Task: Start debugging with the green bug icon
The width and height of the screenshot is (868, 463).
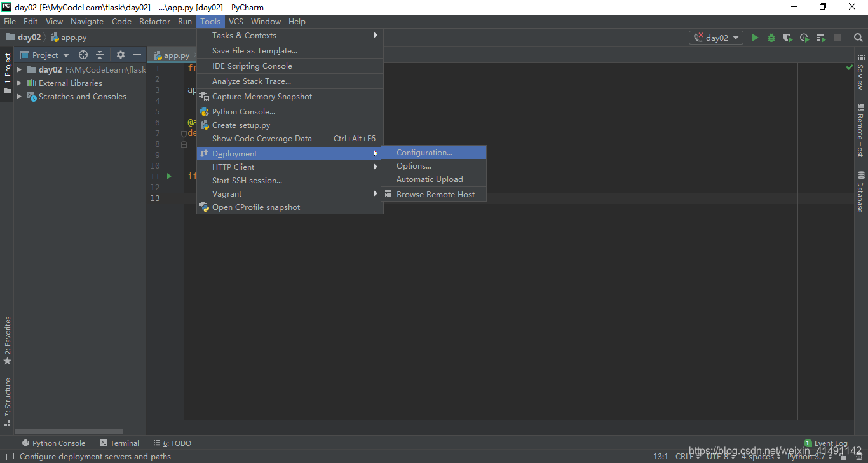Action: tap(771, 38)
